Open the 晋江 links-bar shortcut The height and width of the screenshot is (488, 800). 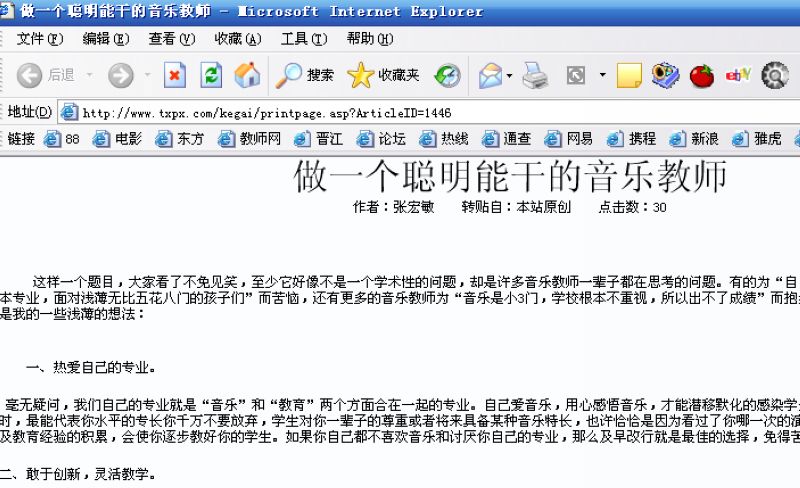tap(318, 139)
